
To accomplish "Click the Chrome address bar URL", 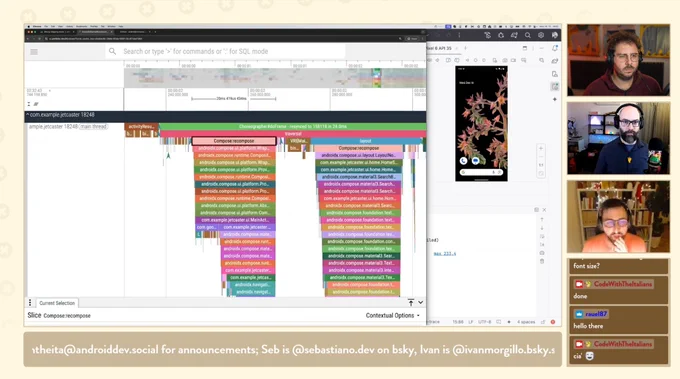I will click(x=95, y=39).
